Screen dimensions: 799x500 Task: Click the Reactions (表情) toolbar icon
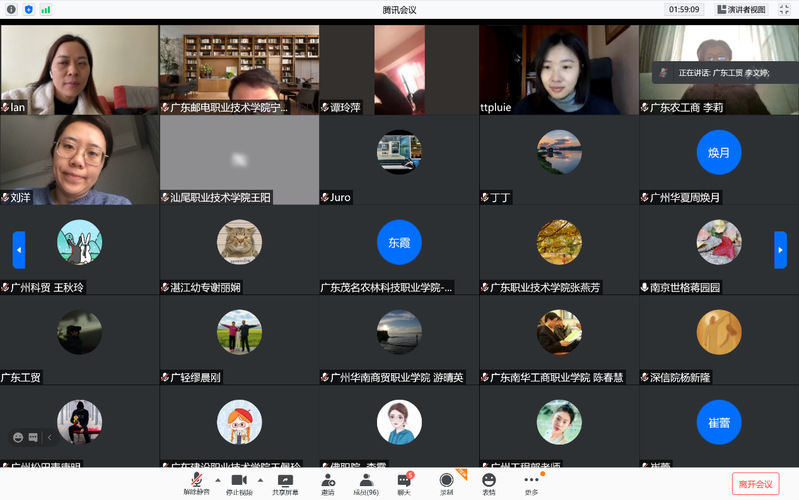488,481
